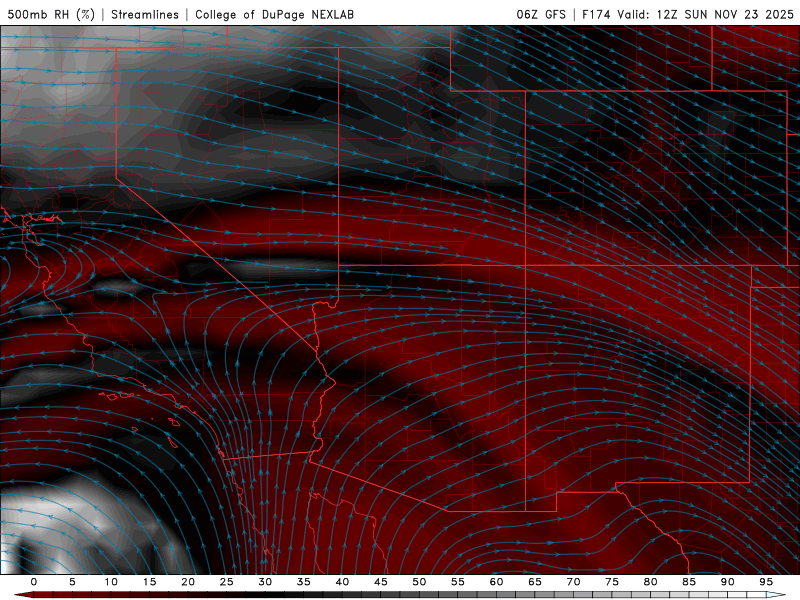Click the colorbar label "80"

(x=650, y=582)
